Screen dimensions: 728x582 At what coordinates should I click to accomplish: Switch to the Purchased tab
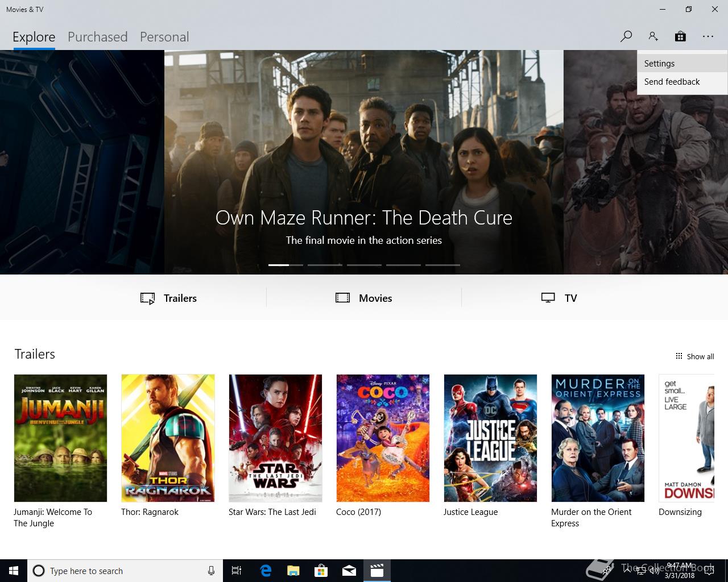click(x=97, y=37)
